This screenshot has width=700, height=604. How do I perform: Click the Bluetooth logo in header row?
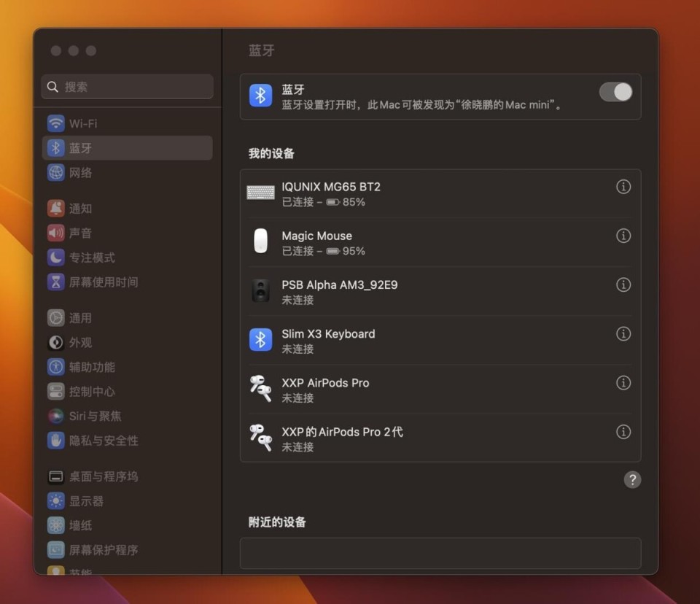pos(261,96)
